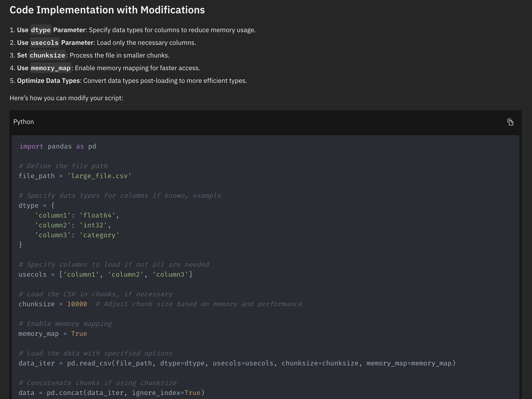The height and width of the screenshot is (399, 532).
Task: Click the 'import' keyword in the code
Action: 31,146
